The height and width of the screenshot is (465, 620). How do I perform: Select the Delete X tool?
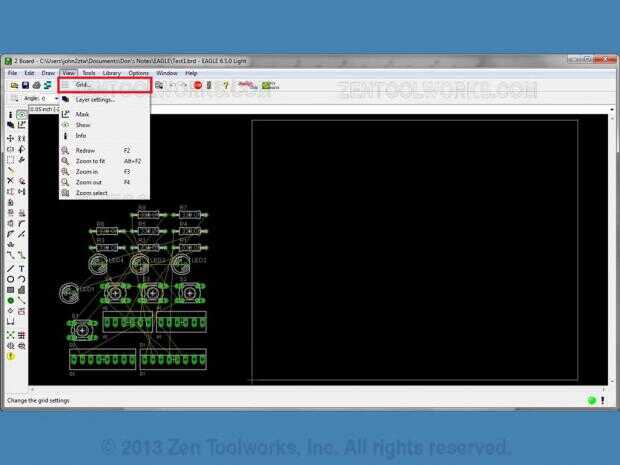10,181
